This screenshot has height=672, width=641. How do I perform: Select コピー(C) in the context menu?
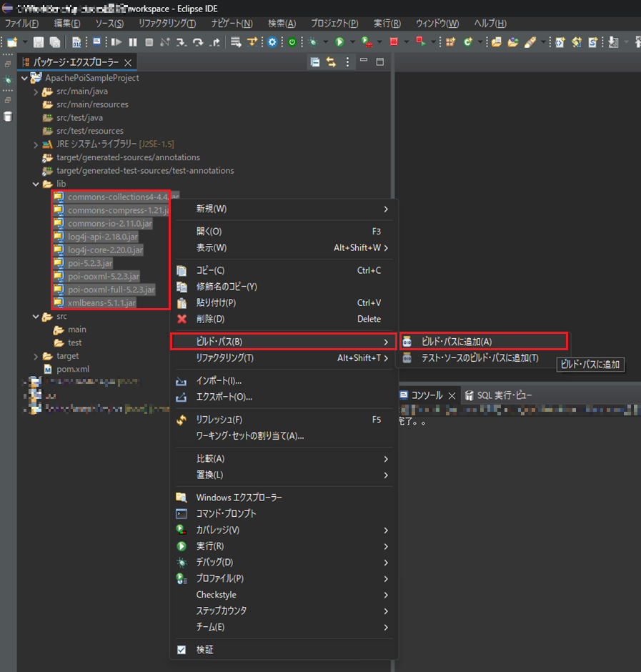(283, 270)
